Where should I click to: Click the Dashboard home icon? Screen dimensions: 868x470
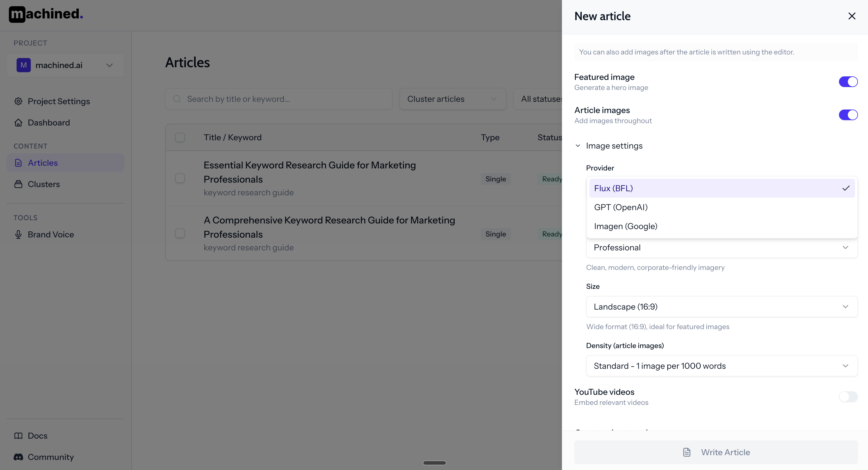[x=18, y=122]
